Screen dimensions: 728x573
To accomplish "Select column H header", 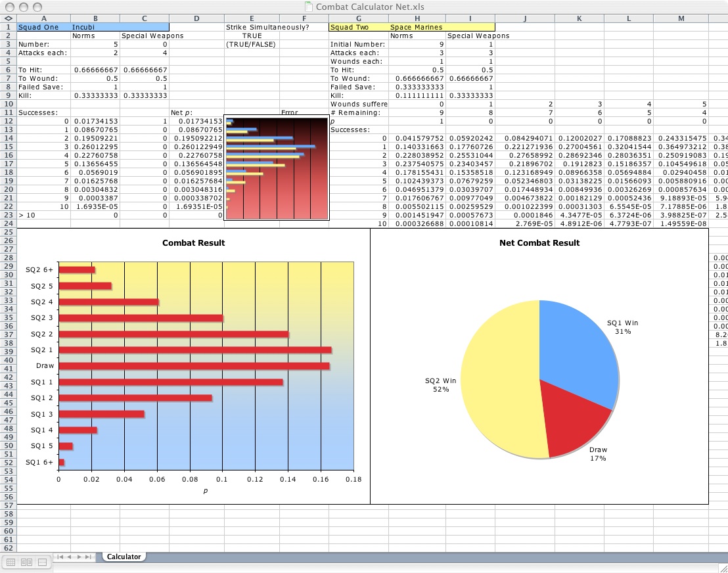I will tap(417, 18).
